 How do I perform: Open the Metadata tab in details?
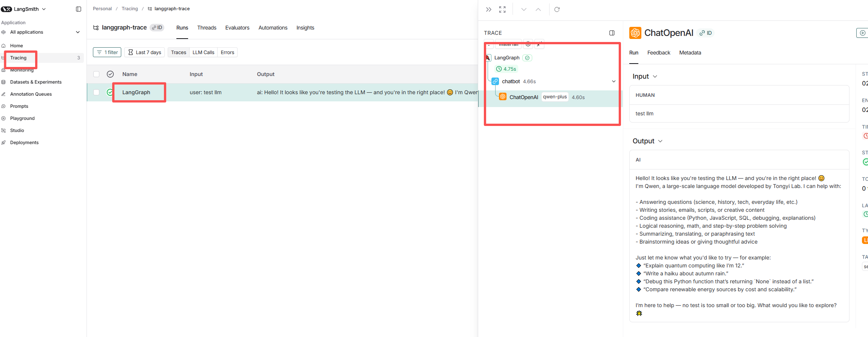point(690,53)
